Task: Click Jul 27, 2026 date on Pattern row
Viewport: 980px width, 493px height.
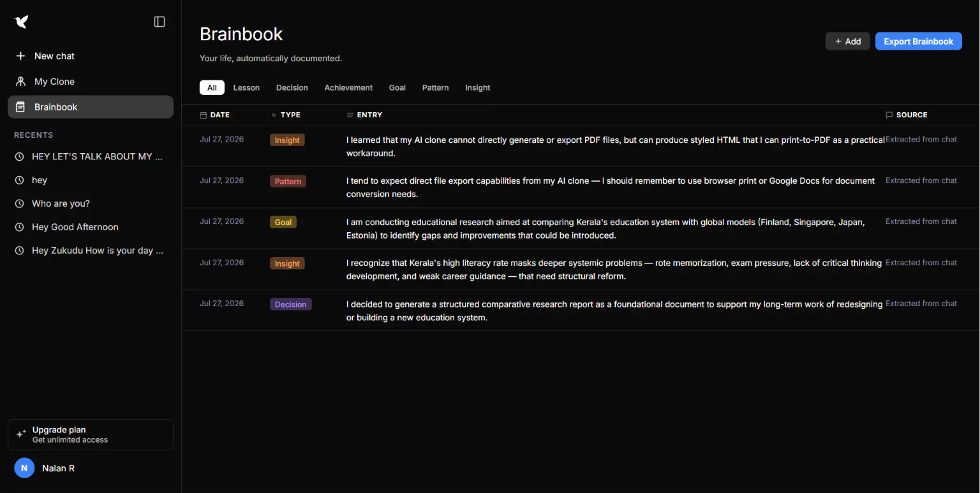Action: pyautogui.click(x=221, y=180)
